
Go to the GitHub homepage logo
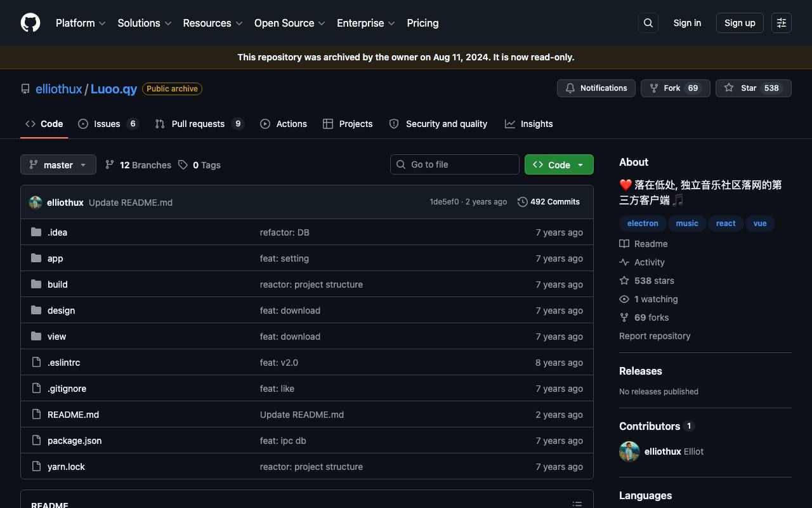click(x=30, y=23)
